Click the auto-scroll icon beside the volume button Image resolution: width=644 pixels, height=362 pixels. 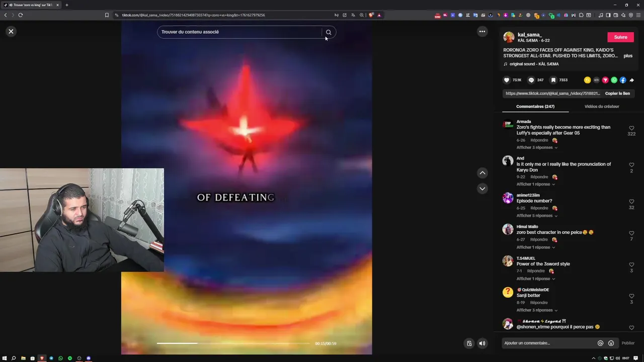pos(469,343)
